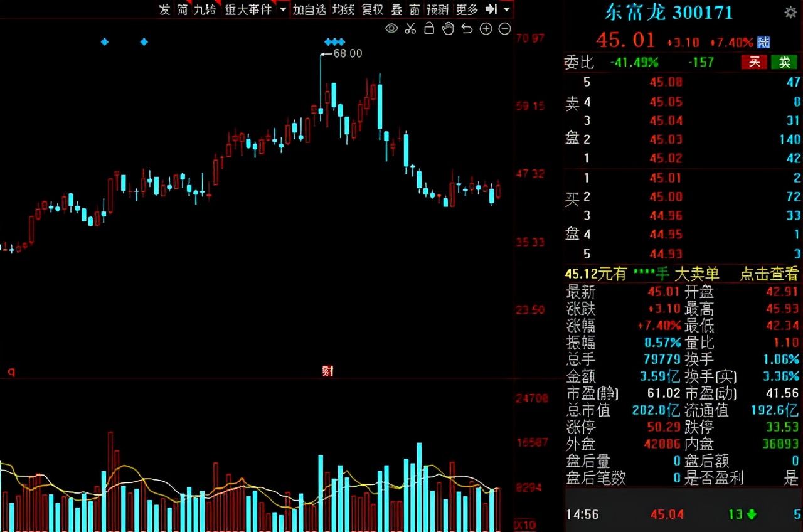Open the 预测 forecast option
This screenshot has height=532, width=803.
pyautogui.click(x=438, y=9)
